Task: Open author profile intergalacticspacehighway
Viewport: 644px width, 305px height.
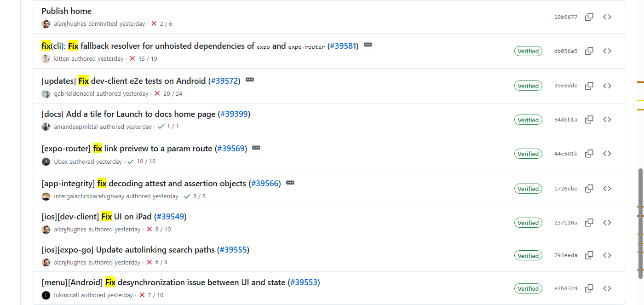Action: (x=89, y=196)
